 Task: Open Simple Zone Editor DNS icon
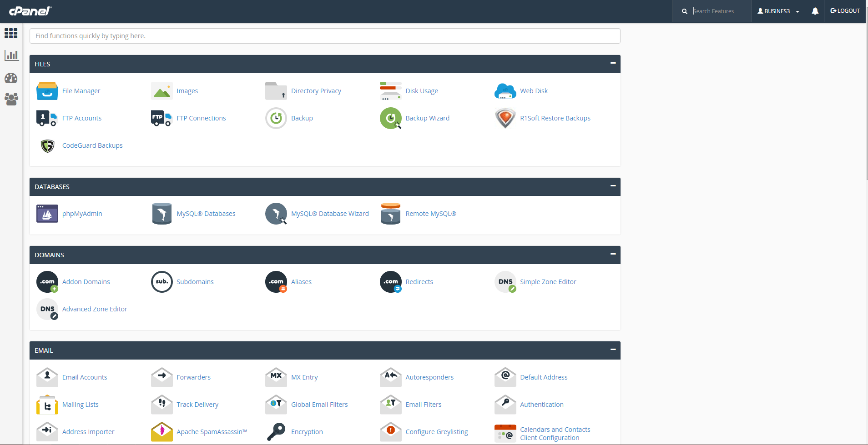[505, 282]
